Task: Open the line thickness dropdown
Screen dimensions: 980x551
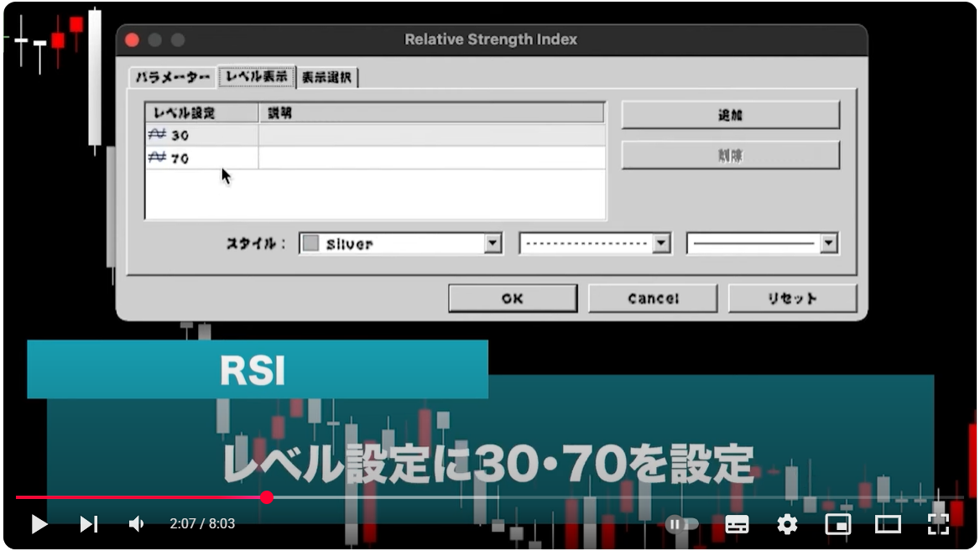Action: (828, 242)
